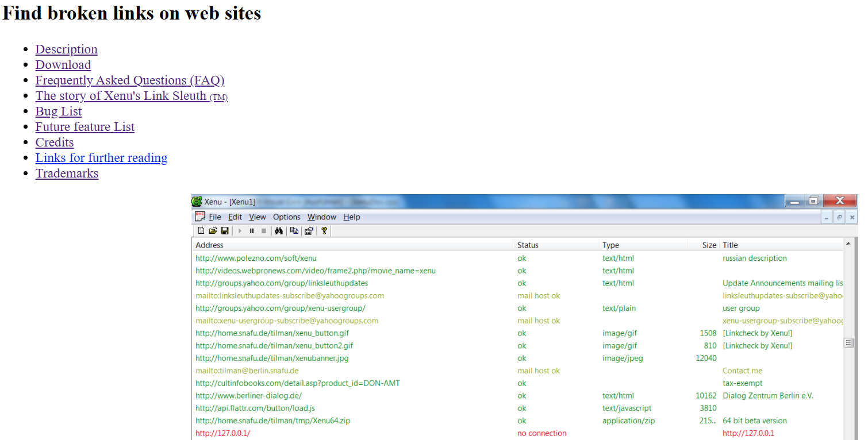Open the Options menu
The image size is (868, 440).
point(287,217)
